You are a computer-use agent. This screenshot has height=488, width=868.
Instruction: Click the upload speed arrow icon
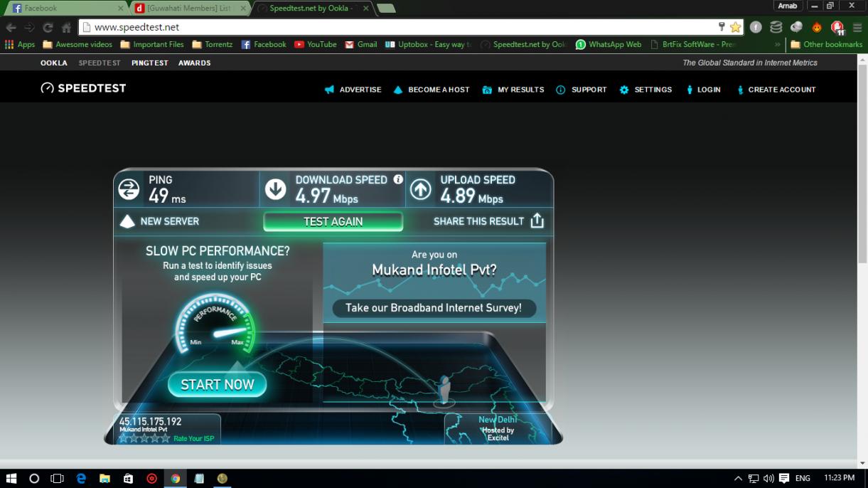420,189
